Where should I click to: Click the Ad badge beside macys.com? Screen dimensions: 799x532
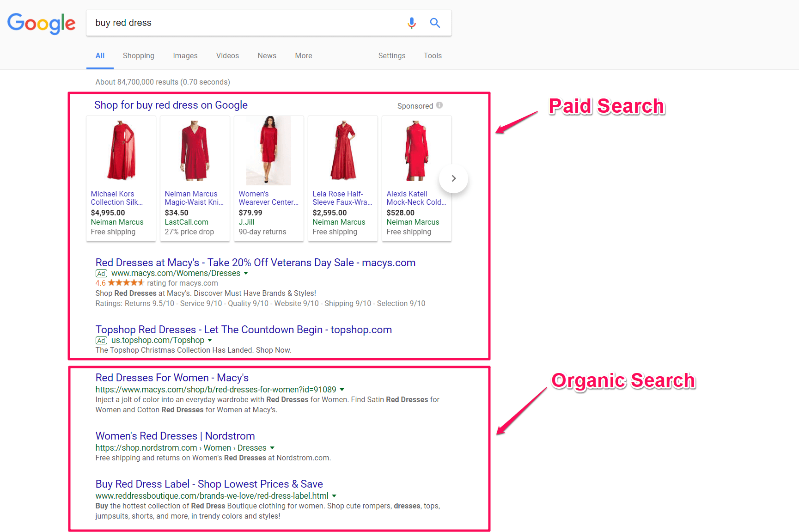101,274
